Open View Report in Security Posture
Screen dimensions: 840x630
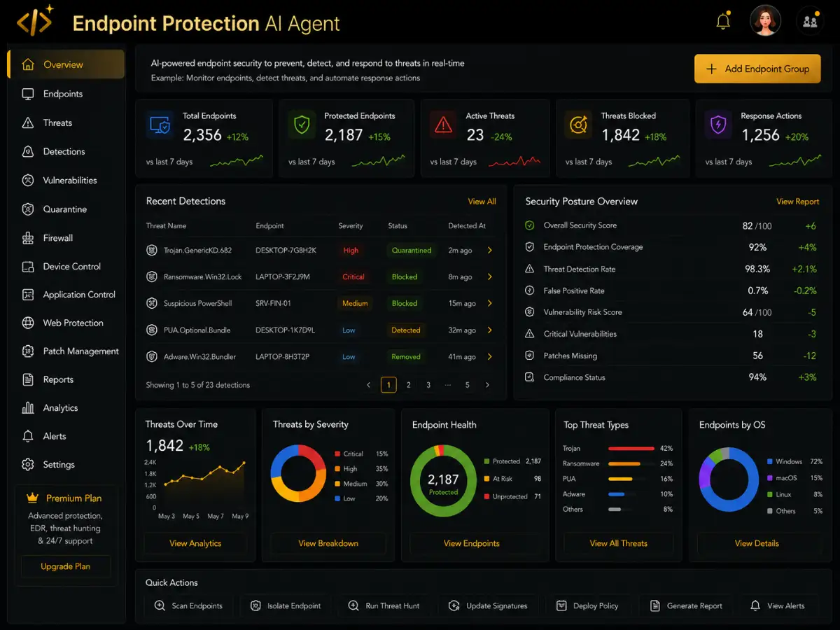coord(797,202)
